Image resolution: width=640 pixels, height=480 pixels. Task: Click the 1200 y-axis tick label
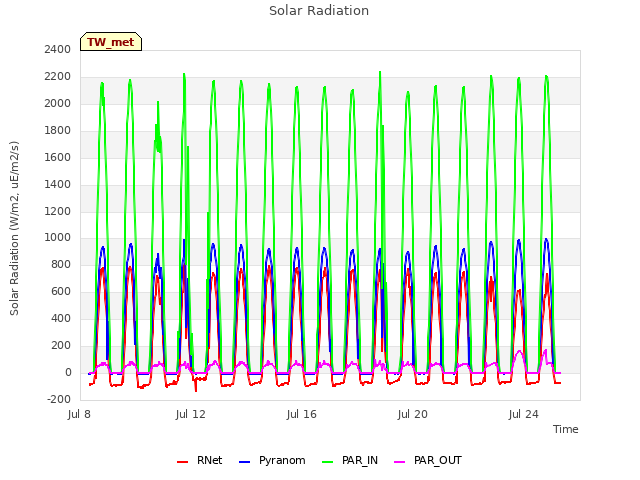[58, 211]
